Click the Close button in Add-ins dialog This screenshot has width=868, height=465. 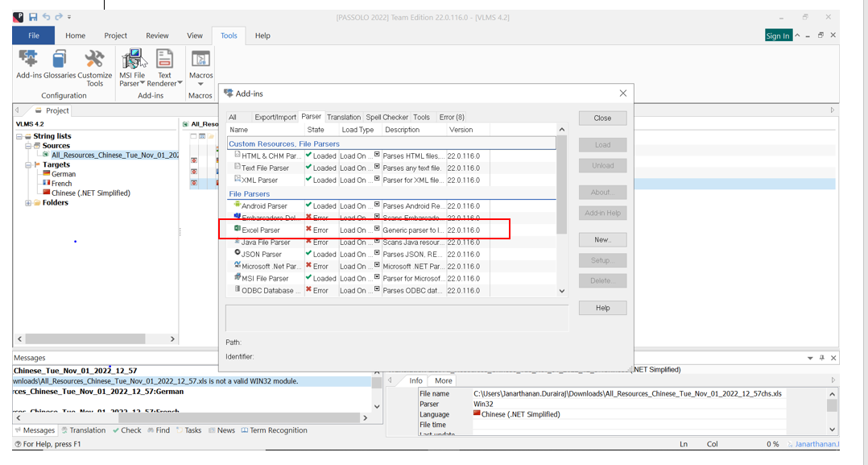(x=602, y=118)
